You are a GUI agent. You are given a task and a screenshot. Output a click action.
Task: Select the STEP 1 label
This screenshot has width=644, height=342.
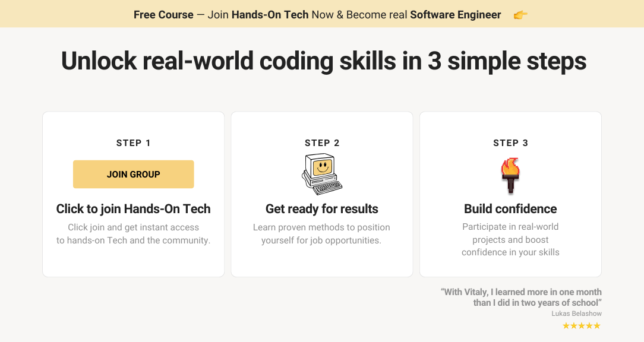[134, 143]
